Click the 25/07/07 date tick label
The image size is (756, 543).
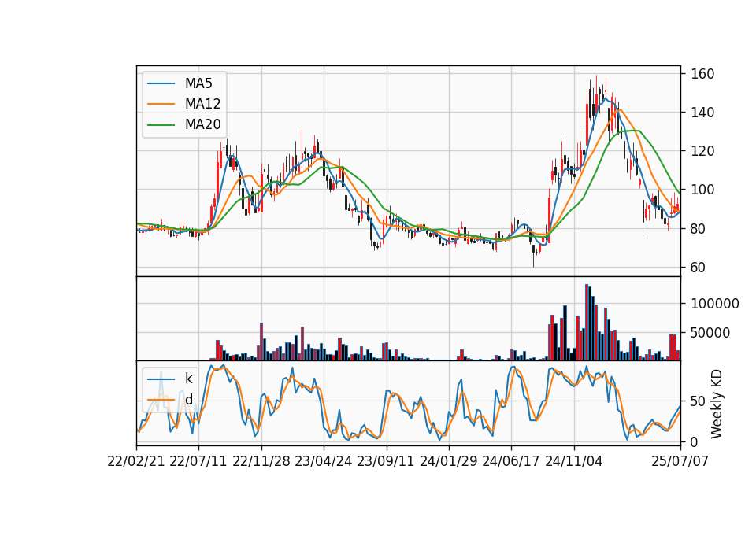tap(680, 461)
